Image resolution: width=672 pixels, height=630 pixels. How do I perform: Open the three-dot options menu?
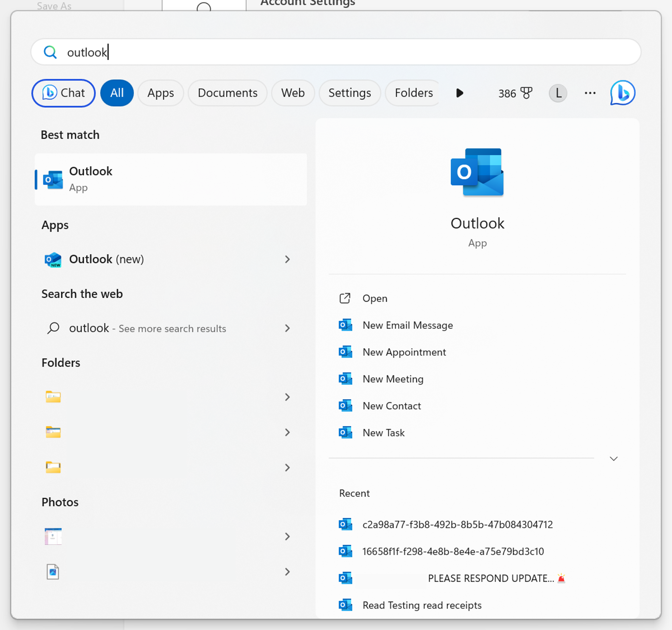click(590, 93)
